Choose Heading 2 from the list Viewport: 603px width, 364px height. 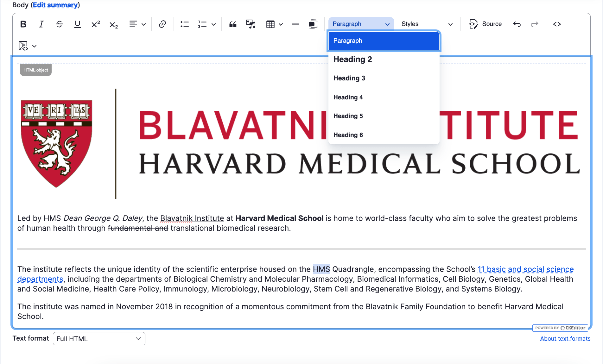pos(384,60)
